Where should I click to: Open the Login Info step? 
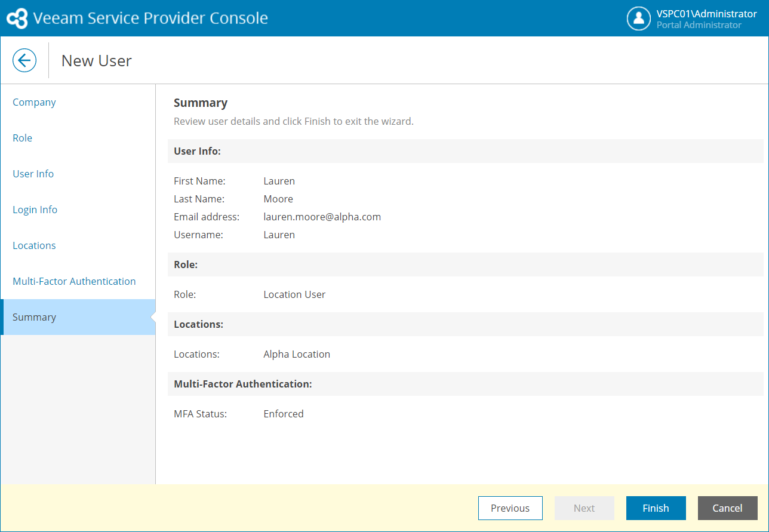pyautogui.click(x=35, y=210)
